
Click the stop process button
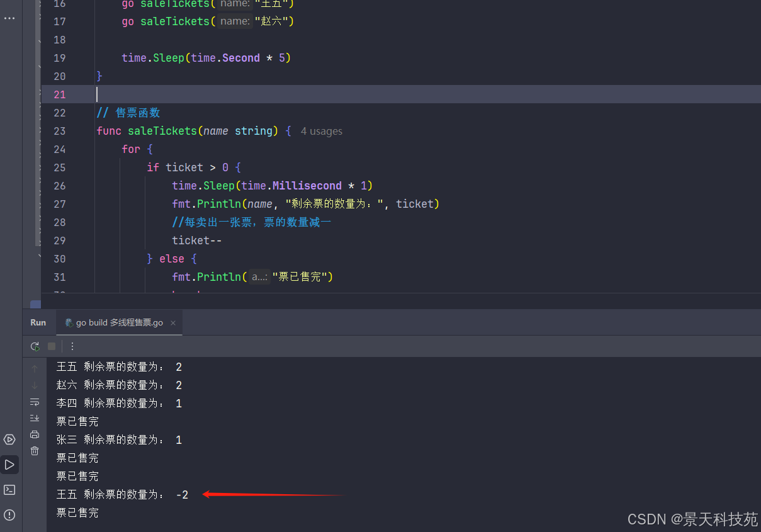pyautogui.click(x=52, y=346)
